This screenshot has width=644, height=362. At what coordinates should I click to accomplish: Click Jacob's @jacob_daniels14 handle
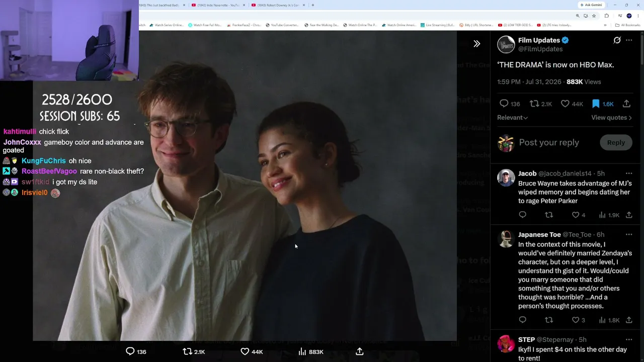(565, 173)
